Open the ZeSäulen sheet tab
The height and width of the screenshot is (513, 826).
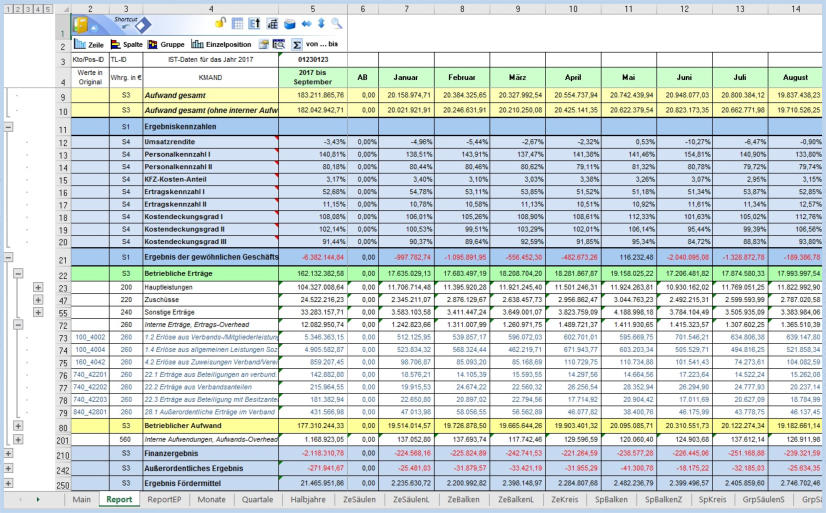pyautogui.click(x=358, y=498)
